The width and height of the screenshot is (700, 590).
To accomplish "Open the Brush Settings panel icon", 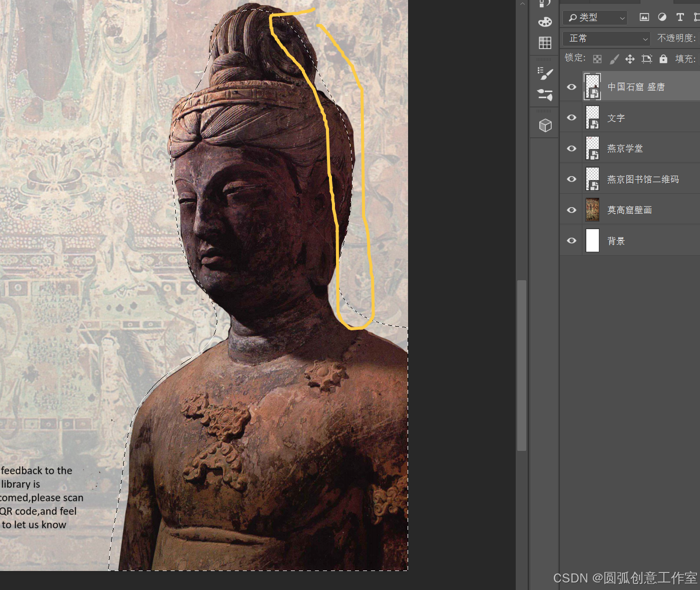I will pyautogui.click(x=545, y=74).
